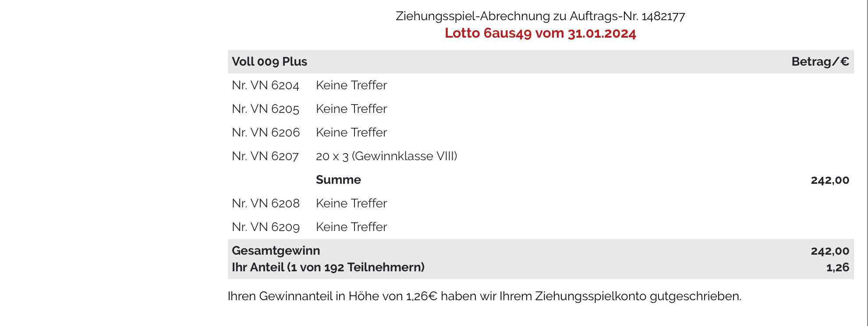
Task: Select row Nr. VN 6207
Action: click(x=541, y=156)
